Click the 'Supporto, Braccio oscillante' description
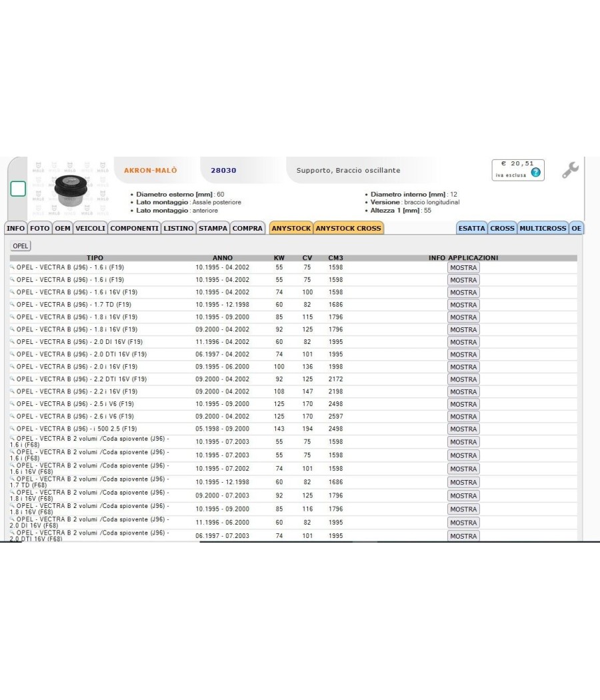The width and height of the screenshot is (600, 700). (x=348, y=170)
